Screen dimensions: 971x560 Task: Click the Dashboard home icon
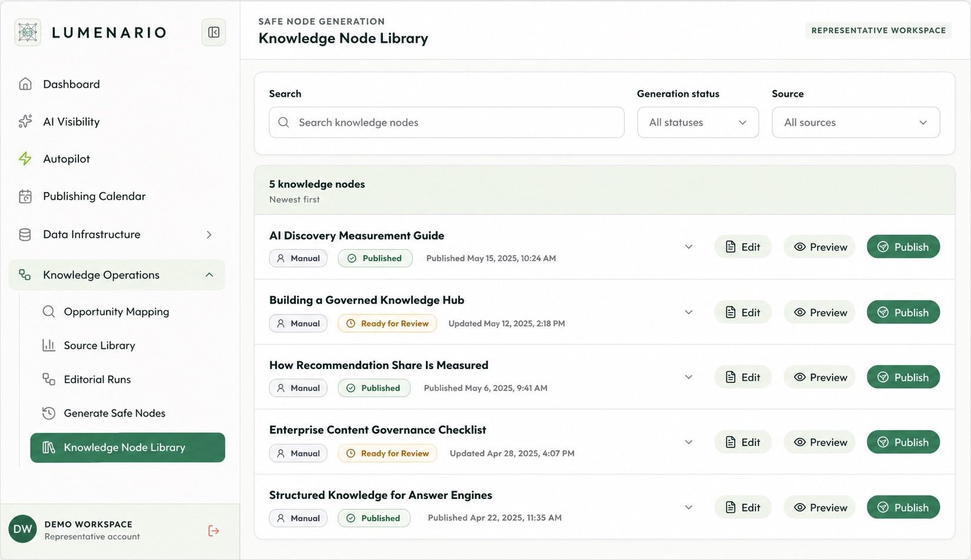pos(25,84)
